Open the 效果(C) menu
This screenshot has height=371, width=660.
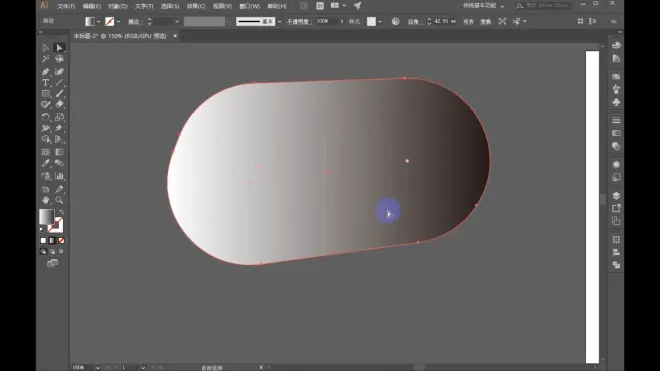click(196, 6)
